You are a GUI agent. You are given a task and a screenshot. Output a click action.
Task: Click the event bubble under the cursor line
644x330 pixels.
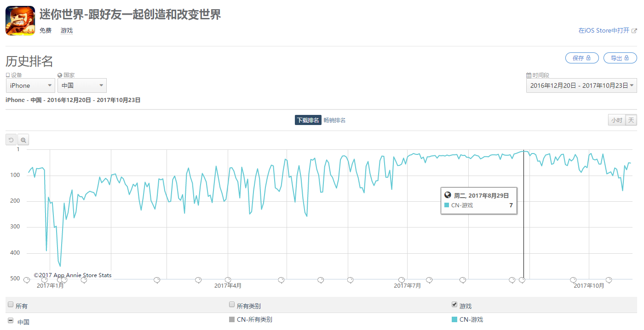522,280
